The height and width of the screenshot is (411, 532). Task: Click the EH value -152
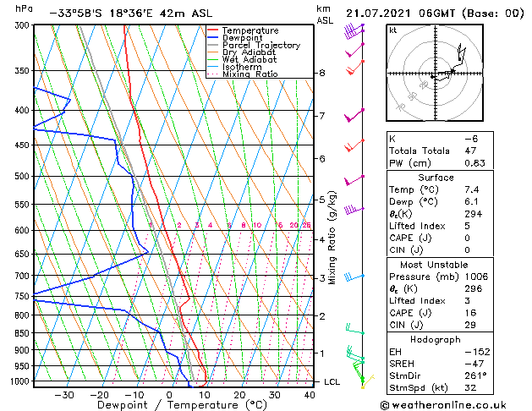coord(477,352)
